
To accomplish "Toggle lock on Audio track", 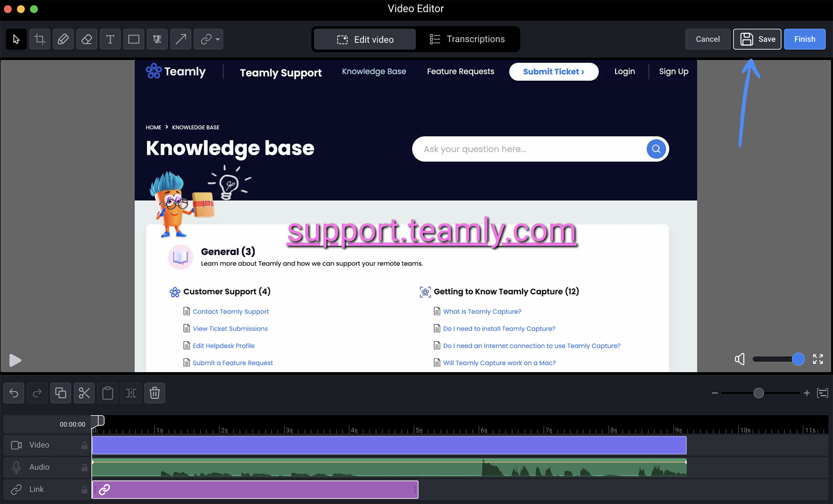I will [x=84, y=468].
